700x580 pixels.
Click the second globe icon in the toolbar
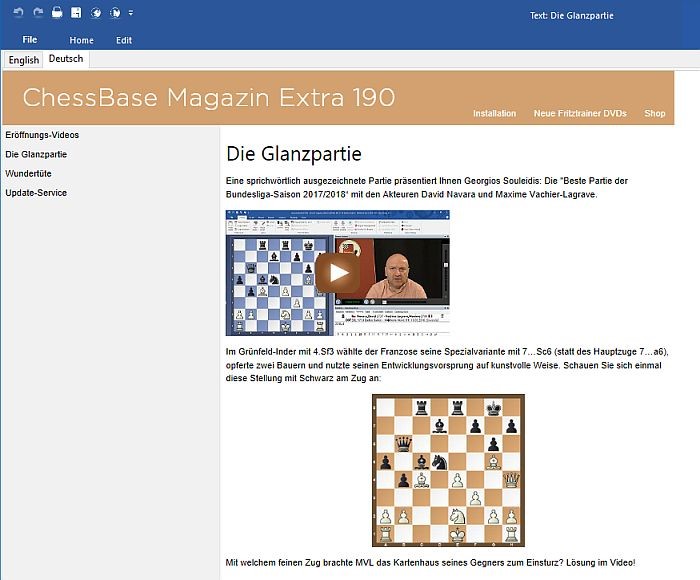(115, 13)
